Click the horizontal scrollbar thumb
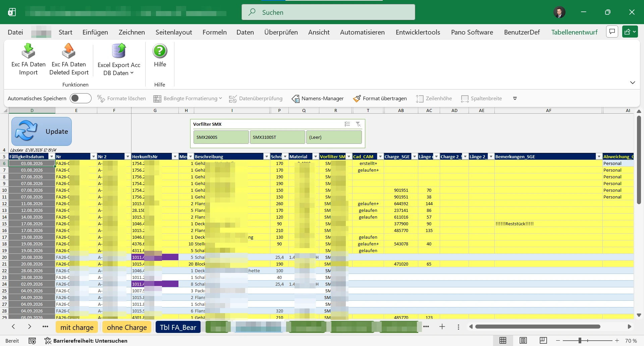Image resolution: width=644 pixels, height=346 pixels. (x=538, y=327)
